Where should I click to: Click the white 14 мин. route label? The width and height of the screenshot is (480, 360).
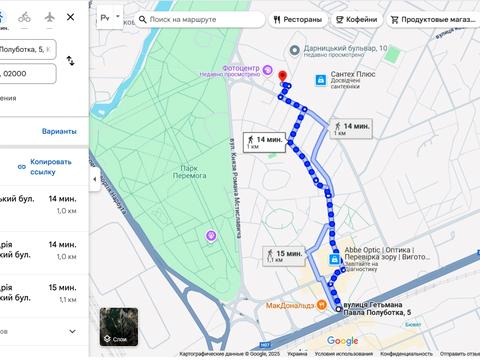[x=265, y=142]
